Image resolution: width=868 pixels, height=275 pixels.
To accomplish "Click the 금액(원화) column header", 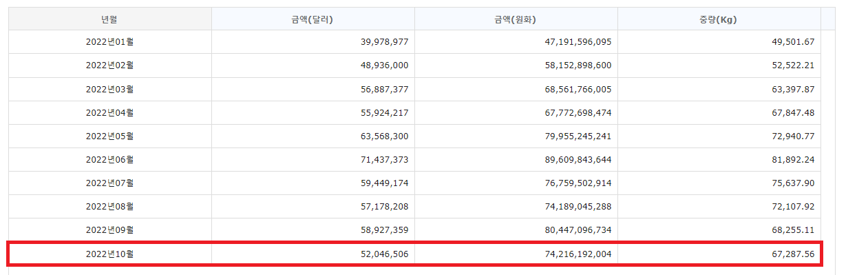I will (x=516, y=19).
